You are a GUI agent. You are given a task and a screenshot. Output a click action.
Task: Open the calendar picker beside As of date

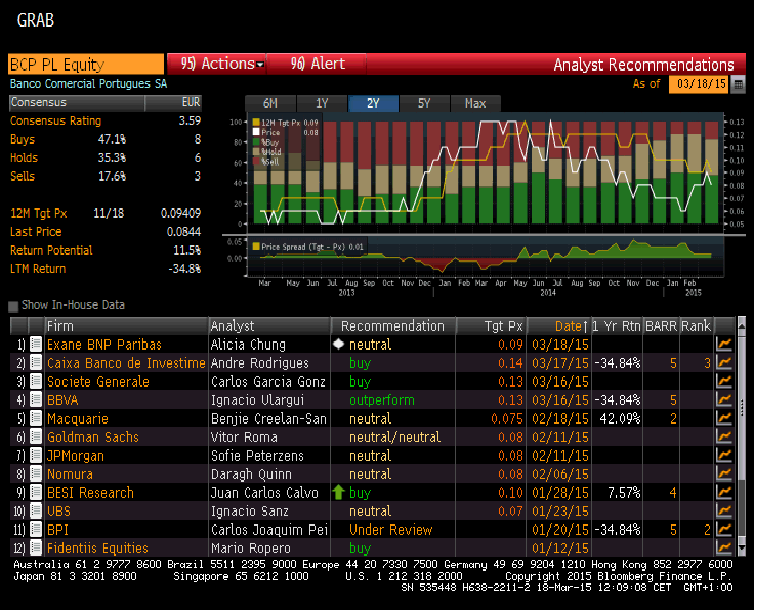738,84
